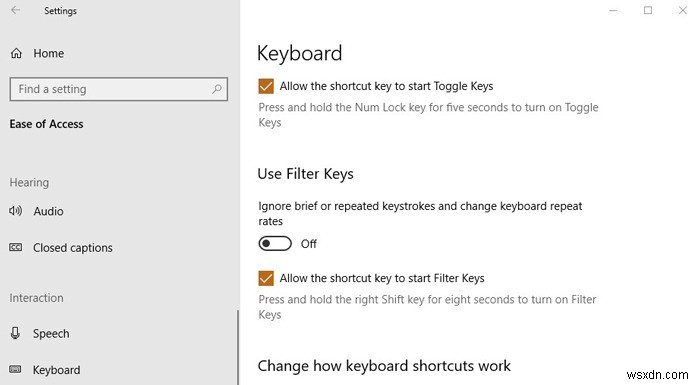Click the magnifier search icon
The image size is (700, 385).
pyautogui.click(x=217, y=89)
